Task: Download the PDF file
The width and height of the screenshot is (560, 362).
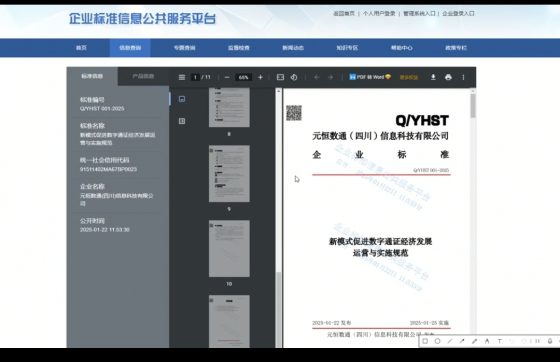Action: [433, 77]
